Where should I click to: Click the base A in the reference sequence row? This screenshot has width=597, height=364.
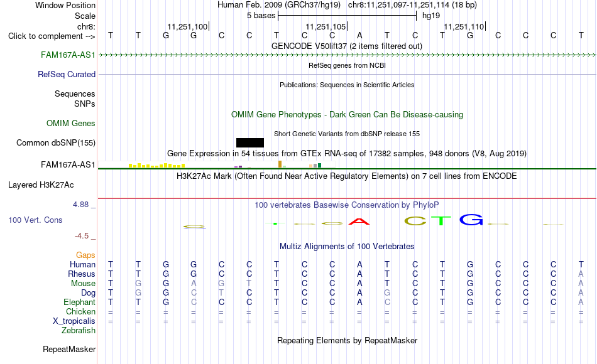click(359, 35)
